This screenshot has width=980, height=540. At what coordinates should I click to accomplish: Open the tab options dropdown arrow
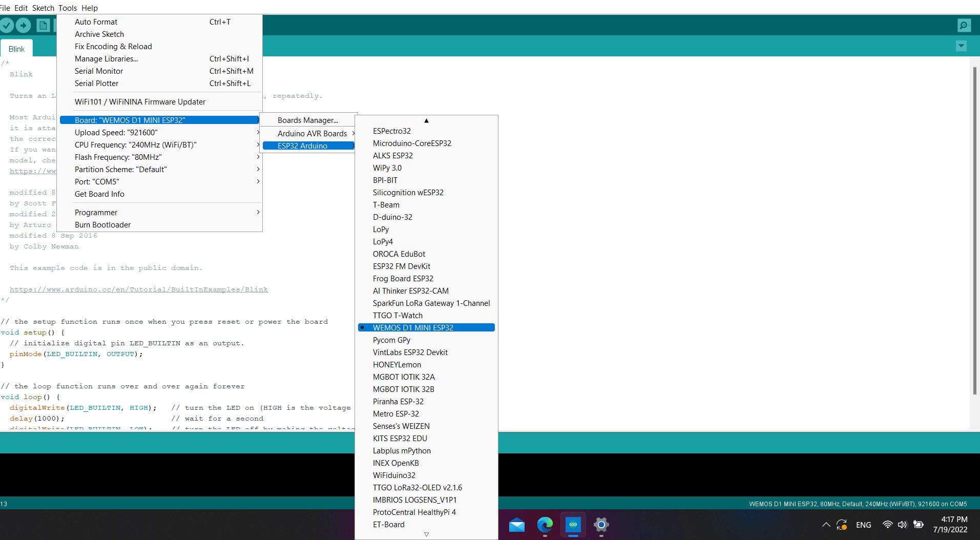(x=961, y=46)
